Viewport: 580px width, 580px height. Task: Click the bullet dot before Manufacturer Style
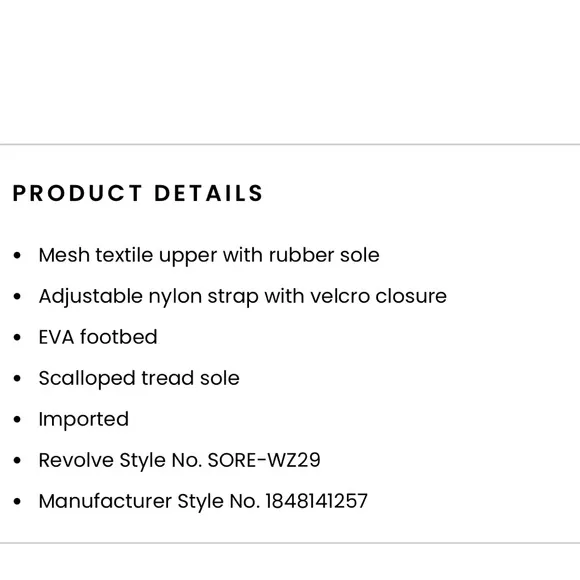point(17,502)
